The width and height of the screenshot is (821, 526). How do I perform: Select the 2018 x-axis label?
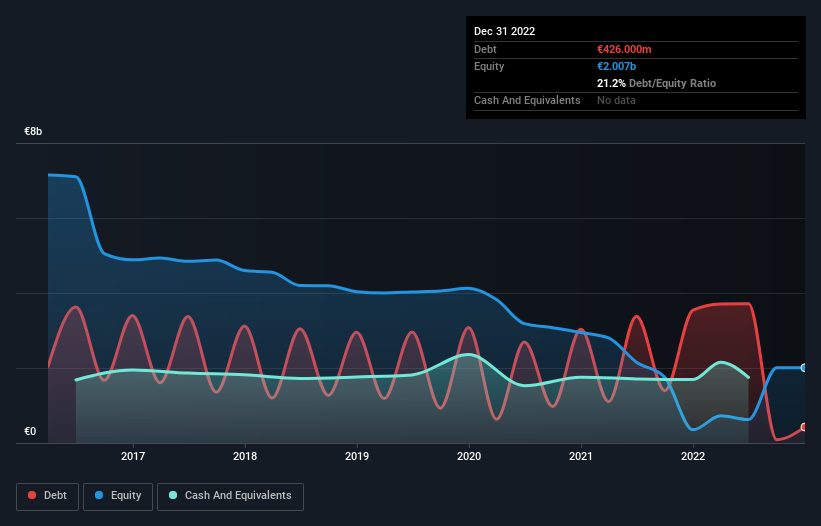[245, 456]
